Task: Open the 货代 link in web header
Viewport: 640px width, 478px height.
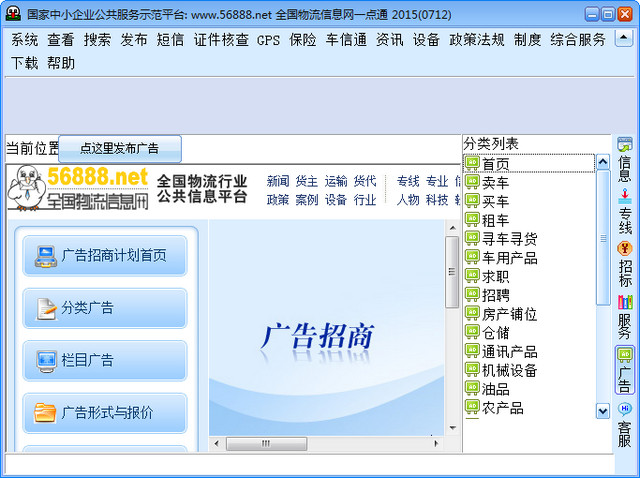Action: (x=365, y=181)
